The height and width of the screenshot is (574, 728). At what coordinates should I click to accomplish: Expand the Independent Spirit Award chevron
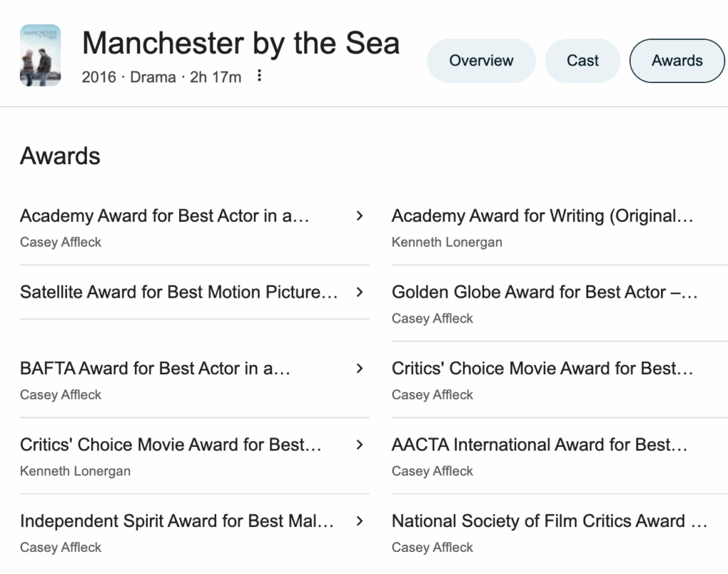[360, 521]
